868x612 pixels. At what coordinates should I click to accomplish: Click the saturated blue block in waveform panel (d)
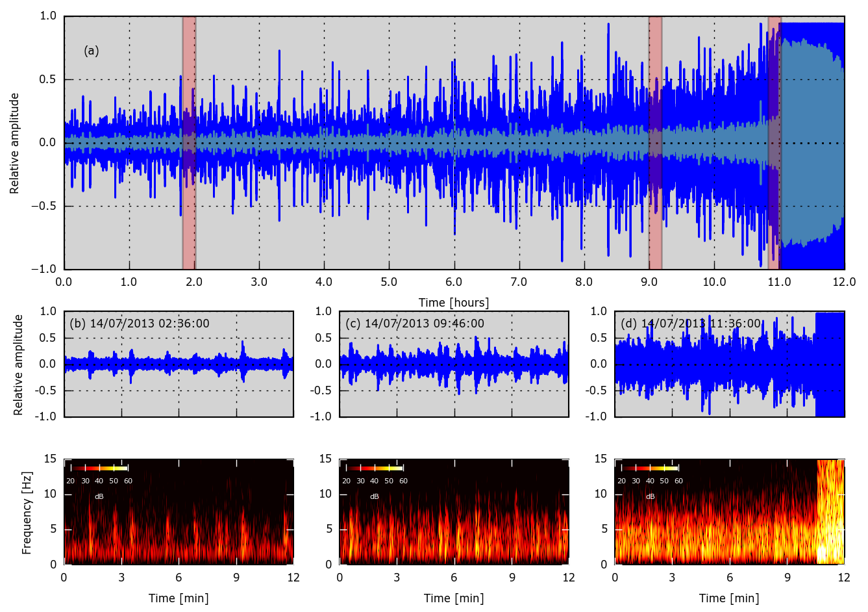tap(830, 364)
